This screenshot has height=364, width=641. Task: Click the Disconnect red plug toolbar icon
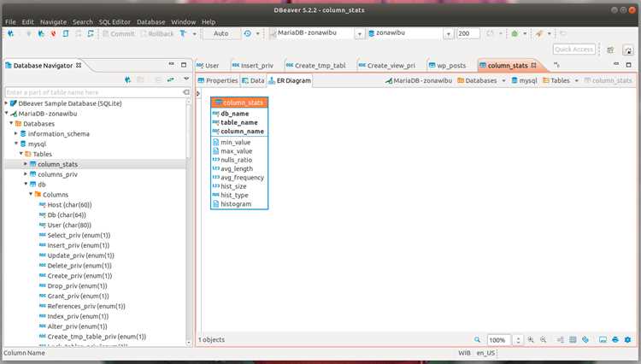point(53,33)
